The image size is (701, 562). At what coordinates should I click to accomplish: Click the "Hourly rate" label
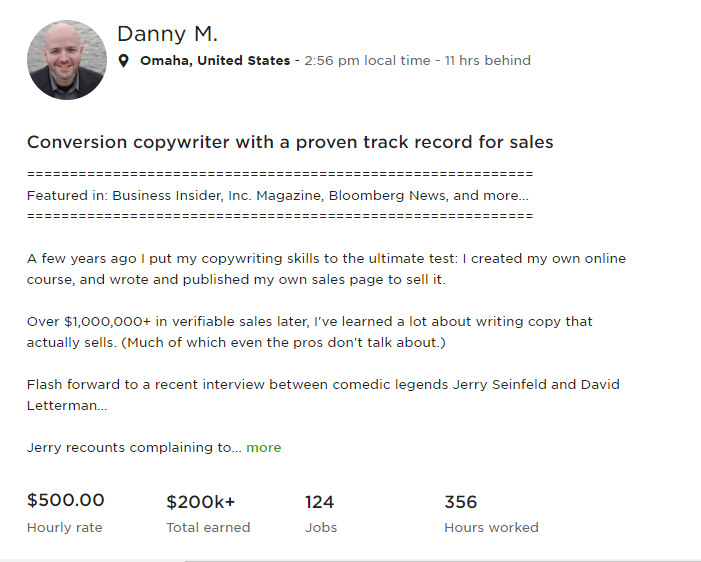pyautogui.click(x=65, y=527)
